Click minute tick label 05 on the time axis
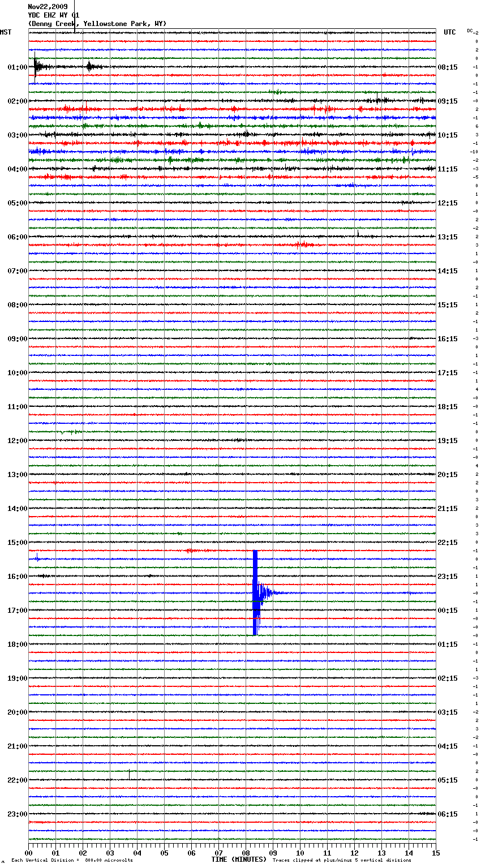The image size is (481, 868). click(x=164, y=853)
